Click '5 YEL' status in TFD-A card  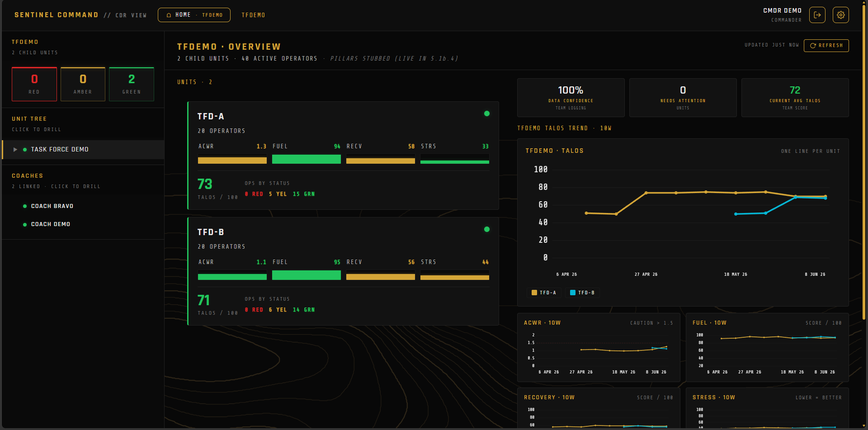(x=278, y=194)
